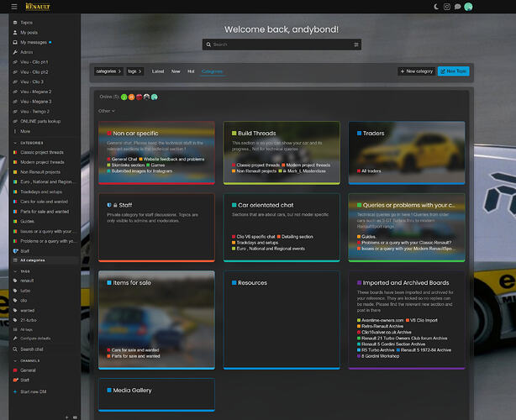Open Topics in the sidebar
The width and height of the screenshot is (516, 420).
tap(26, 23)
